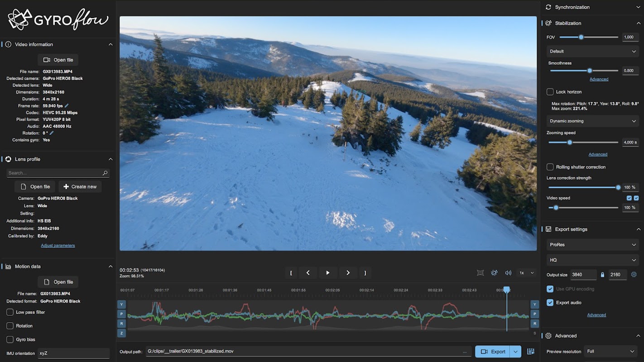This screenshot has height=362, width=644.
Task: Toggle the R axis chart button right of timeline
Action: [535, 324]
